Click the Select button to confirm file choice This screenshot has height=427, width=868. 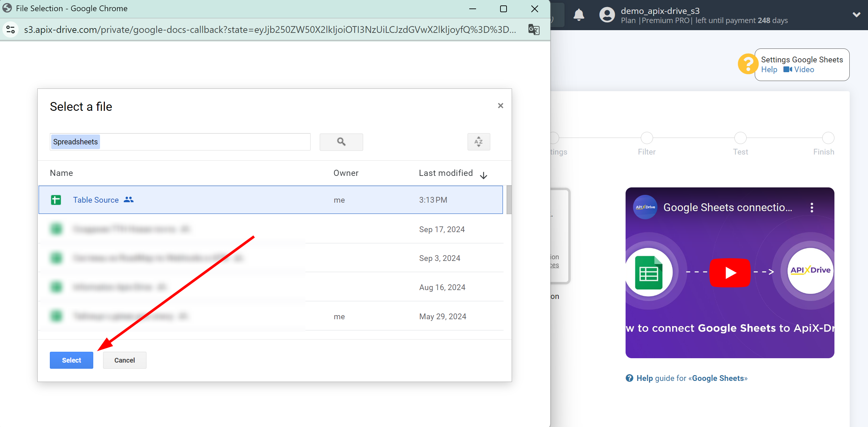click(72, 360)
